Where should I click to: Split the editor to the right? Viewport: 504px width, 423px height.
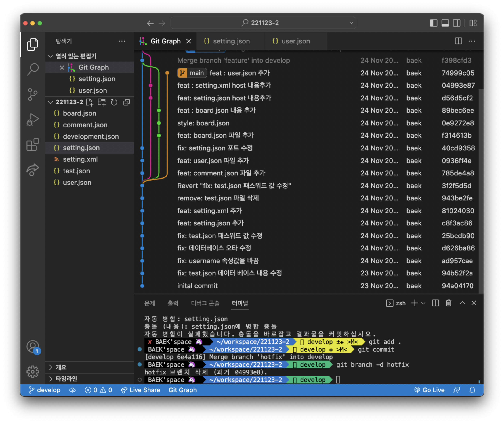458,41
